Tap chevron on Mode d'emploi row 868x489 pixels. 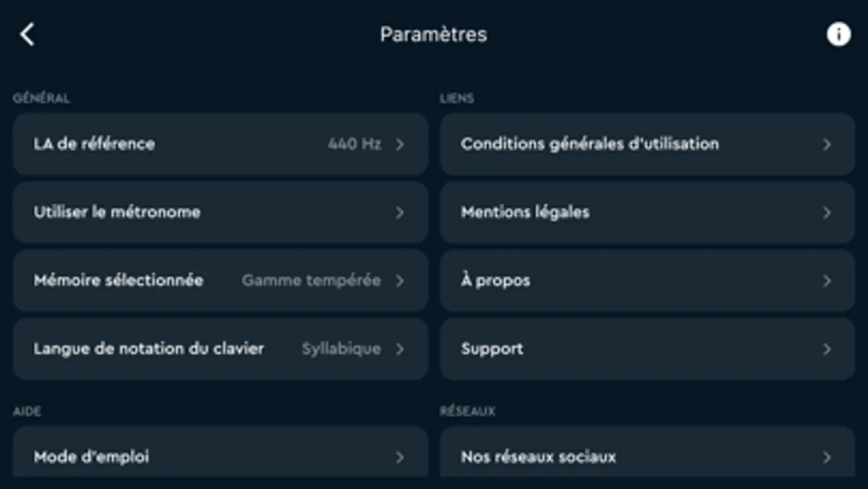pyautogui.click(x=400, y=457)
